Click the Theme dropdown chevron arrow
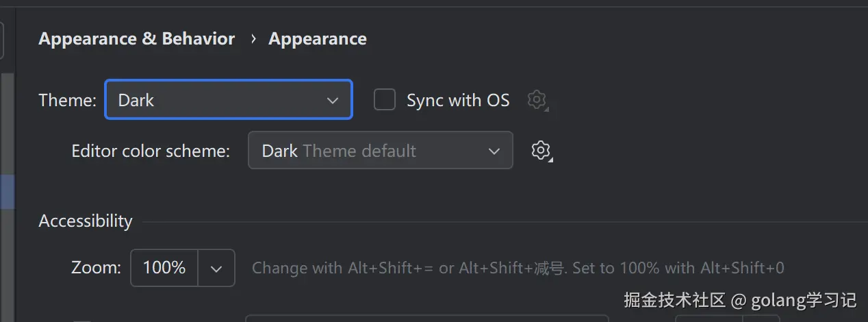 tap(333, 100)
